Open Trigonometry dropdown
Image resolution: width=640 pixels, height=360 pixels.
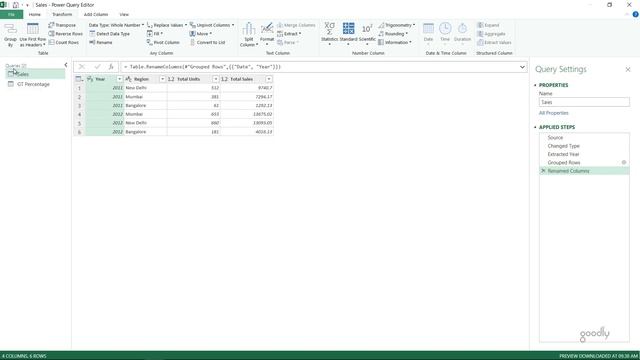click(396, 25)
